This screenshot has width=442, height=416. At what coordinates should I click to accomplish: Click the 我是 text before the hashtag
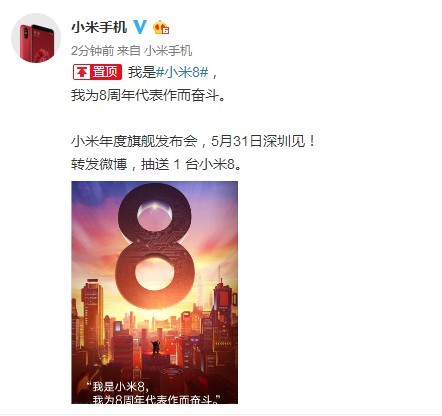point(142,72)
